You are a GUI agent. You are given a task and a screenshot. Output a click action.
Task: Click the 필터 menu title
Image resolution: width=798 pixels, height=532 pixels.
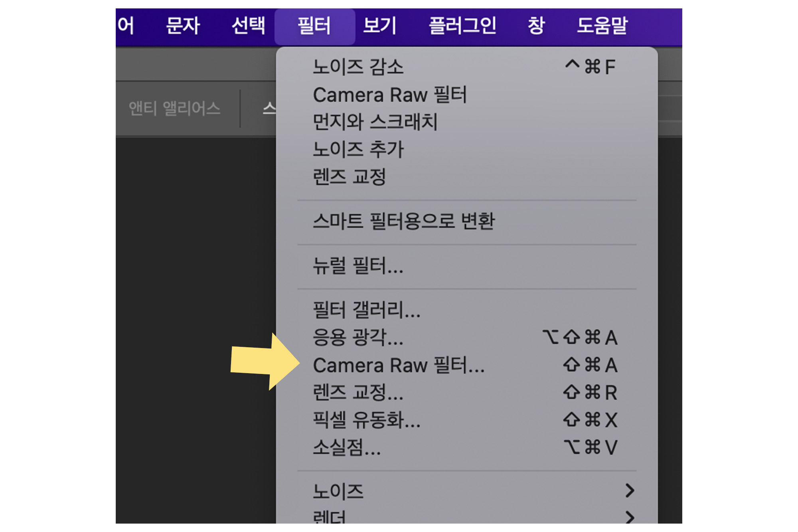coord(314,26)
